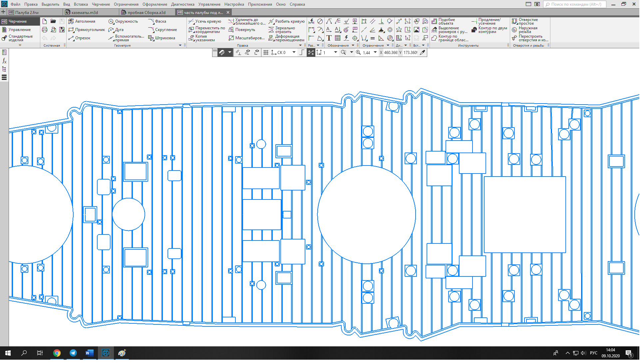The width and height of the screenshot is (644, 364).
Task: Click the command search field
Action: pos(575,4)
